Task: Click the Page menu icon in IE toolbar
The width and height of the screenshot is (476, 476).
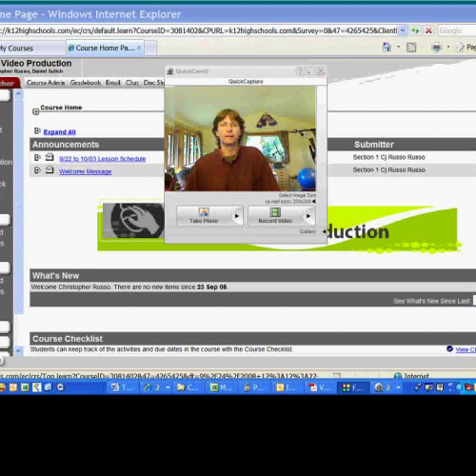Action: tap(460, 48)
